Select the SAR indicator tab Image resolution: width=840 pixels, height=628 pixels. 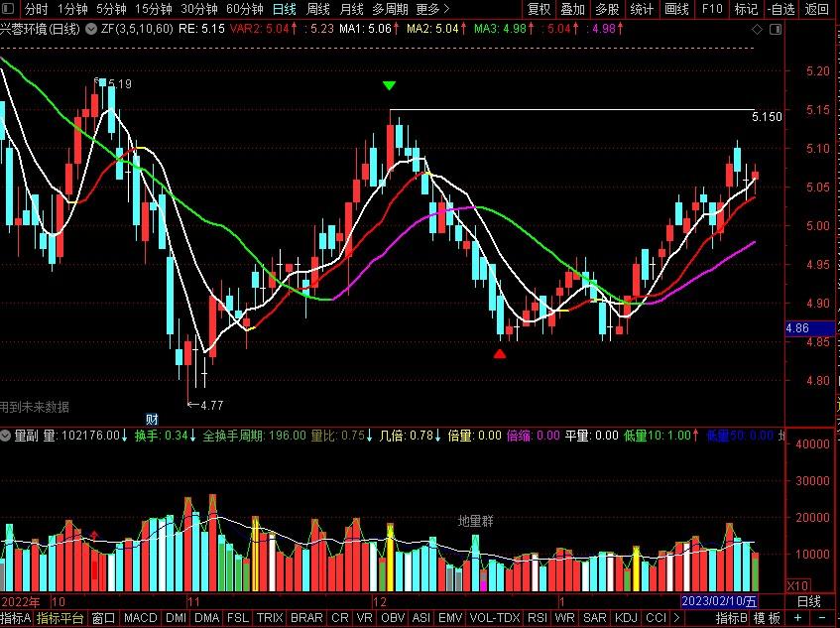click(x=594, y=618)
